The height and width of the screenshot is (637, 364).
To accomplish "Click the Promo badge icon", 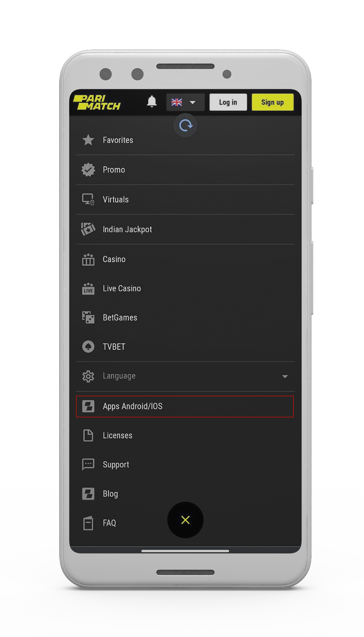I will coord(88,170).
